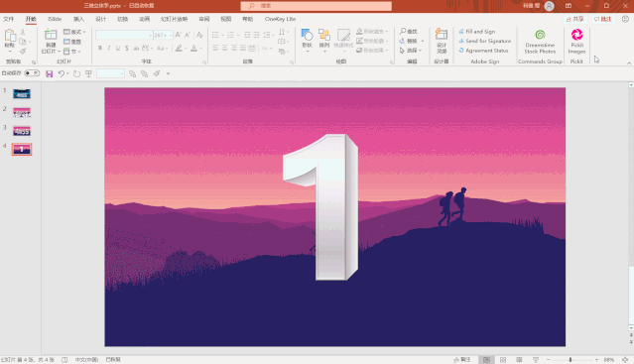The width and height of the screenshot is (634, 364).
Task: Click the zoom slider handle
Action: pyautogui.click(x=571, y=360)
